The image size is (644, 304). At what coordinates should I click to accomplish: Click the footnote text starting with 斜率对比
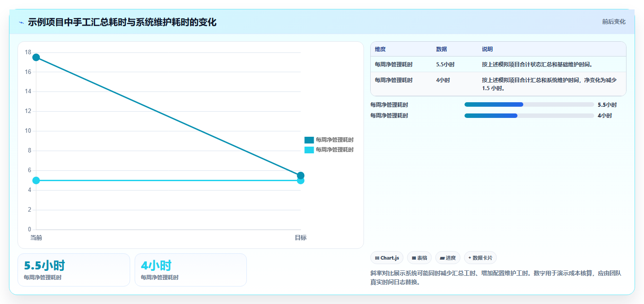point(495,278)
